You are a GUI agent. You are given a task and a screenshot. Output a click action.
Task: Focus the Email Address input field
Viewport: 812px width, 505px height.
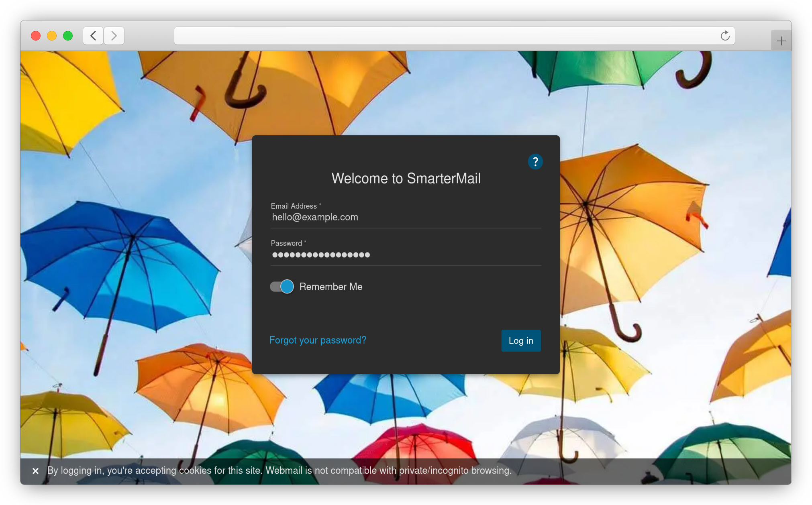coord(406,218)
